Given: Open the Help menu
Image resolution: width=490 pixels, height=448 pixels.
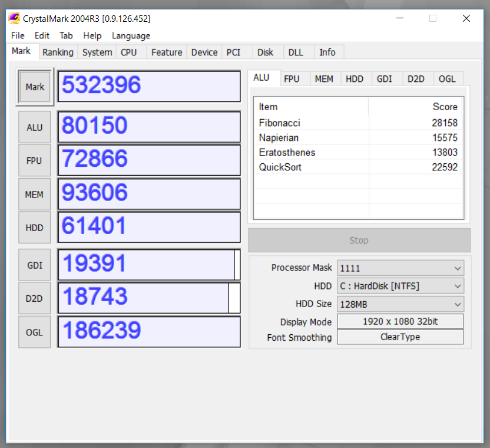Looking at the screenshot, I should coord(92,36).
